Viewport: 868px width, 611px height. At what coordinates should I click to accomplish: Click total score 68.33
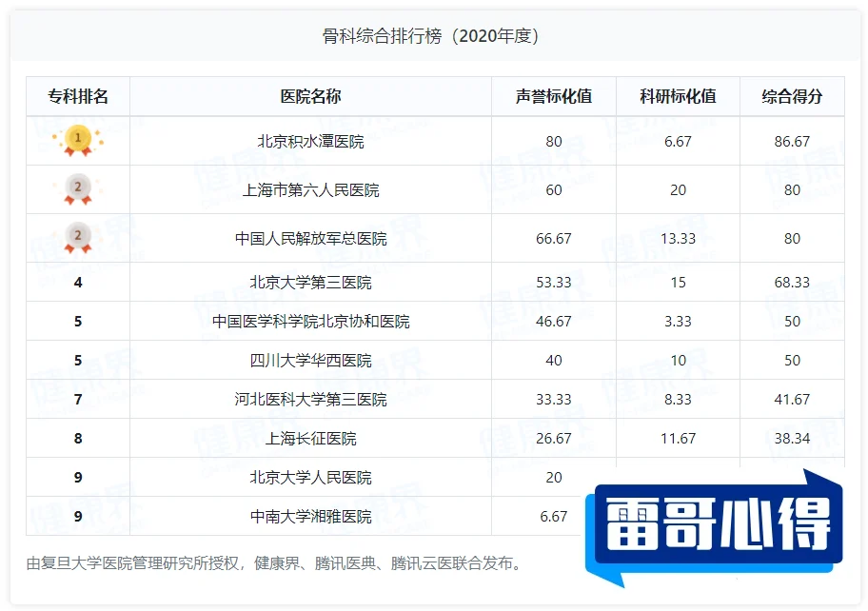[792, 283]
